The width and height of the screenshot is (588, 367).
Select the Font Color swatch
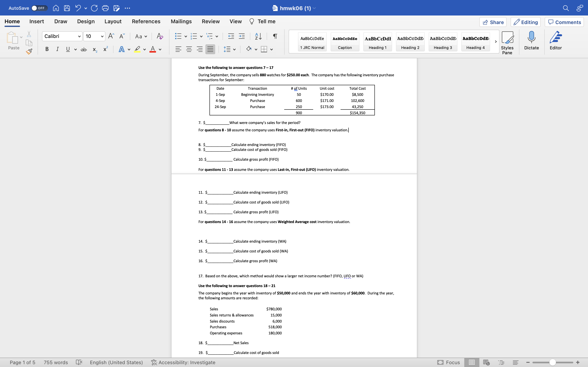pyautogui.click(x=153, y=51)
